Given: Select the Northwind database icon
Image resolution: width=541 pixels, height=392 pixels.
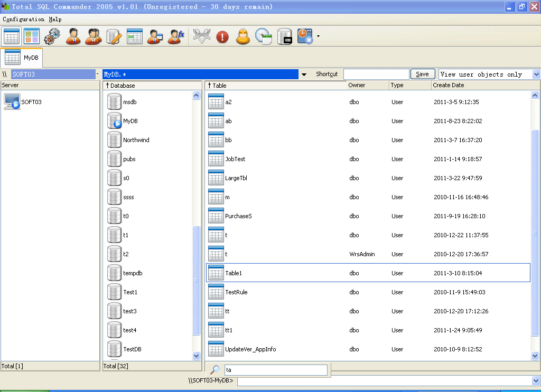Looking at the screenshot, I should click(114, 140).
